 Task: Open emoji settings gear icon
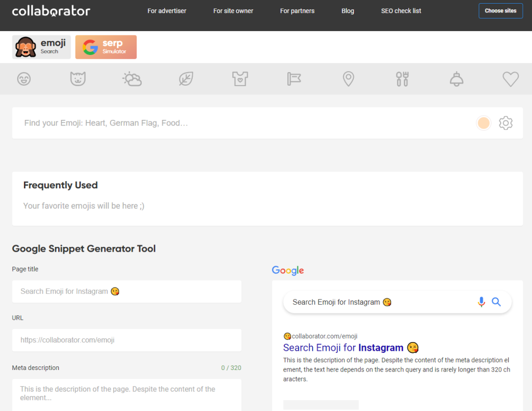click(x=506, y=123)
